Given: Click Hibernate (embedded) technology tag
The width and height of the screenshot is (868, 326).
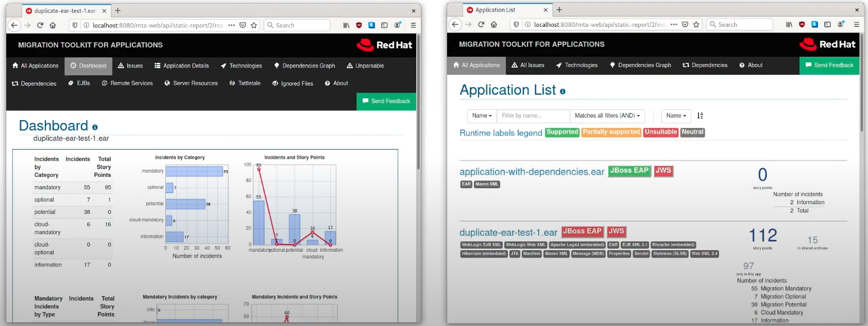Looking at the screenshot, I should [484, 254].
